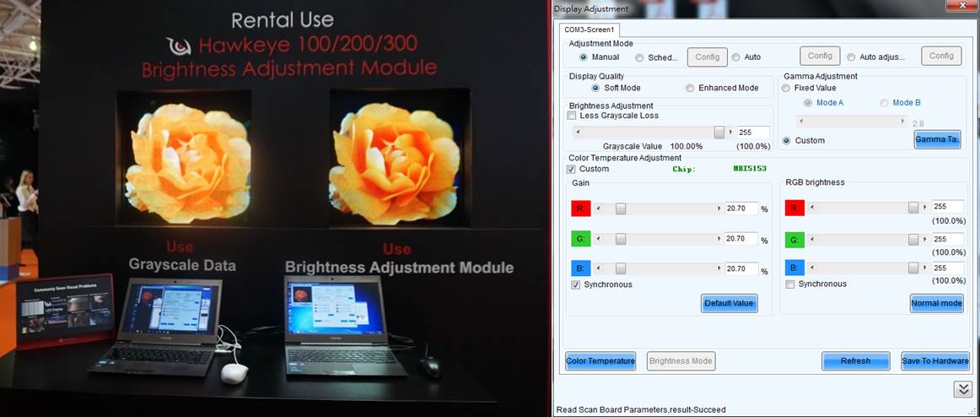This screenshot has height=417, width=980.
Task: Enable Less Grayscale Loss checkbox
Action: pos(571,116)
